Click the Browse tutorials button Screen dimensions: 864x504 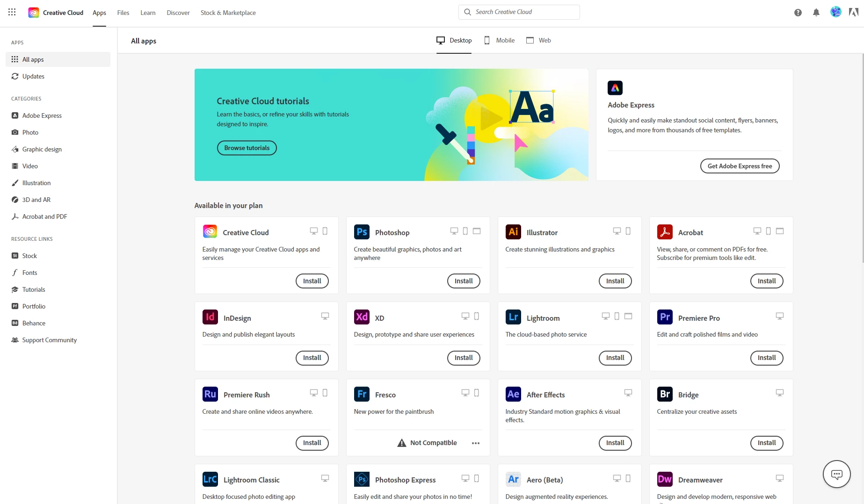[247, 148]
